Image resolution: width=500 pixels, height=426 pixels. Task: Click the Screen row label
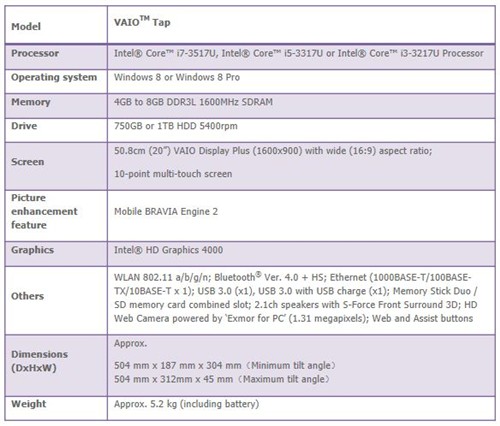[x=28, y=162]
